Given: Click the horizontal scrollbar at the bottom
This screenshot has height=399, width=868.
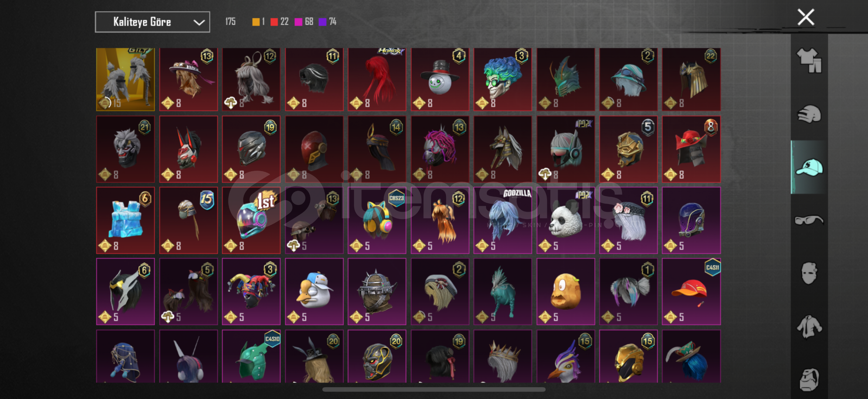Looking at the screenshot, I should (434, 389).
